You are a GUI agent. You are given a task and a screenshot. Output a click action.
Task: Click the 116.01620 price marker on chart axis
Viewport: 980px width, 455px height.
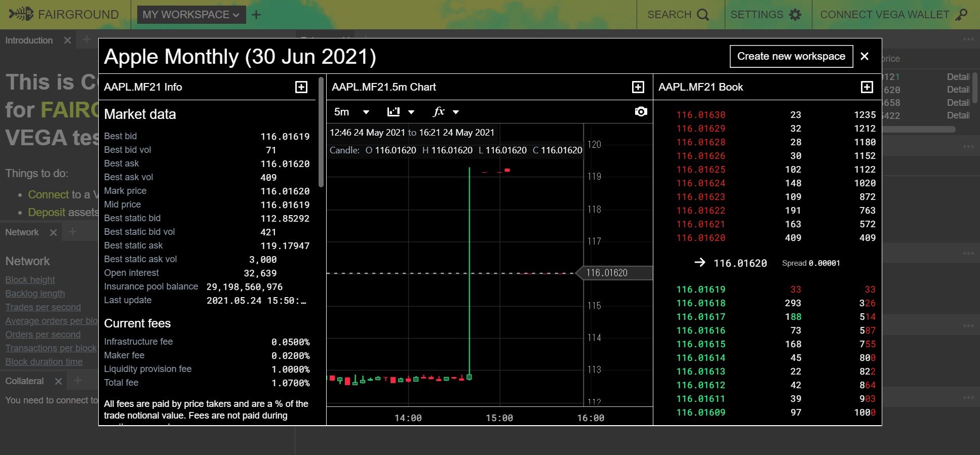615,273
